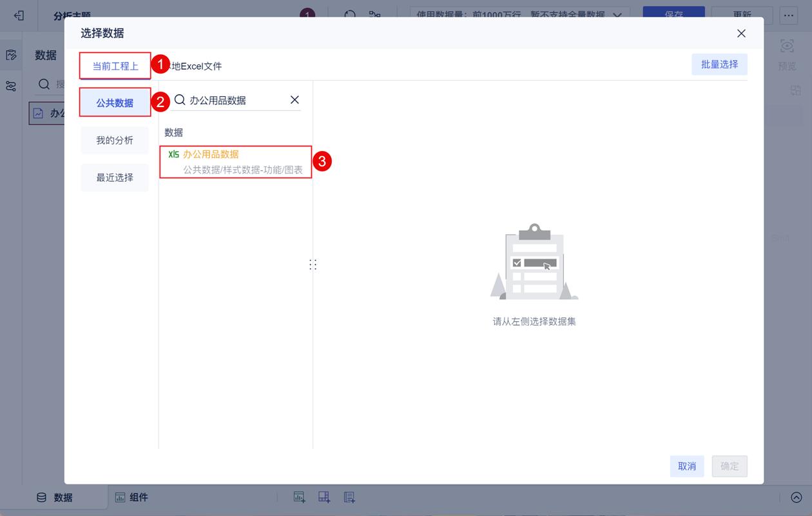Open the 组件 tab at bottom
The image size is (812, 516).
(131, 497)
